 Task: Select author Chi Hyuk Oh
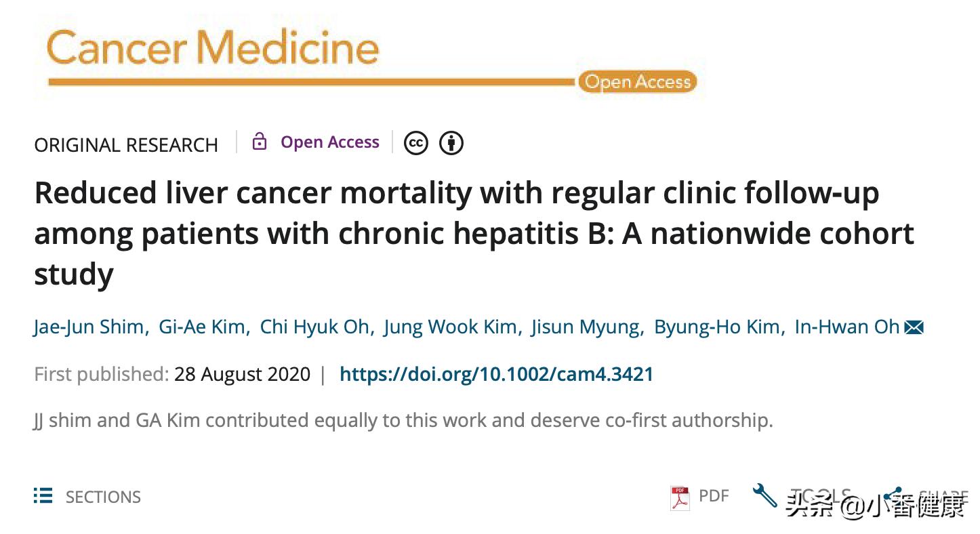(314, 327)
